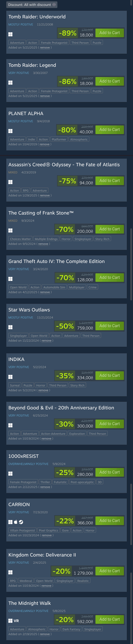Viewport: 133px width, 644px height.
Task: Add Tomb Raider: Legend to cart
Action: point(110,81)
